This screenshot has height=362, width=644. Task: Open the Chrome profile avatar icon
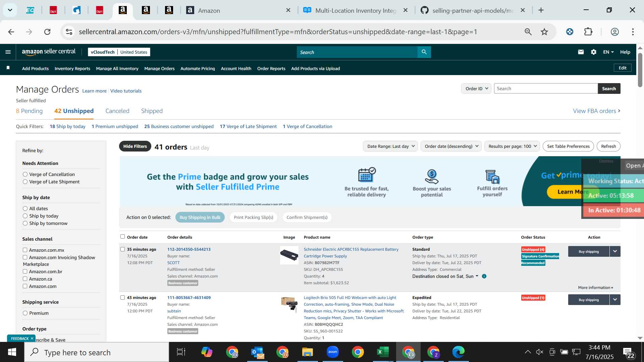tap(614, 32)
